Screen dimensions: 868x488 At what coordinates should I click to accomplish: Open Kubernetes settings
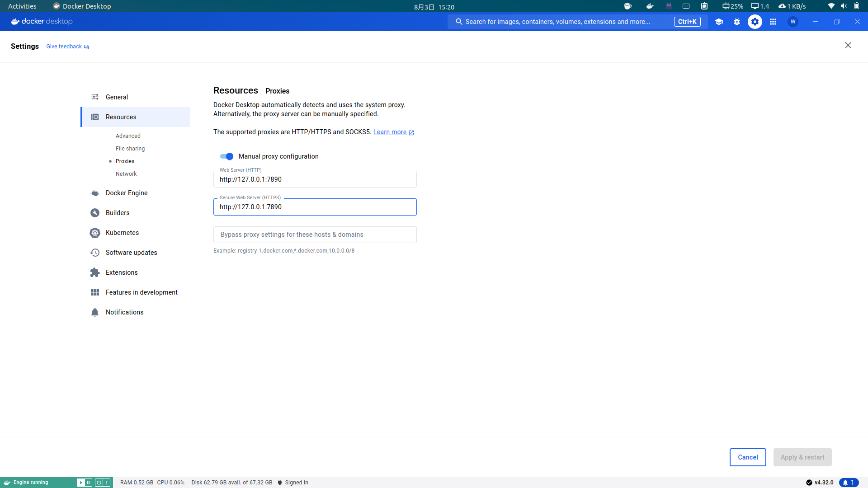[136, 233]
